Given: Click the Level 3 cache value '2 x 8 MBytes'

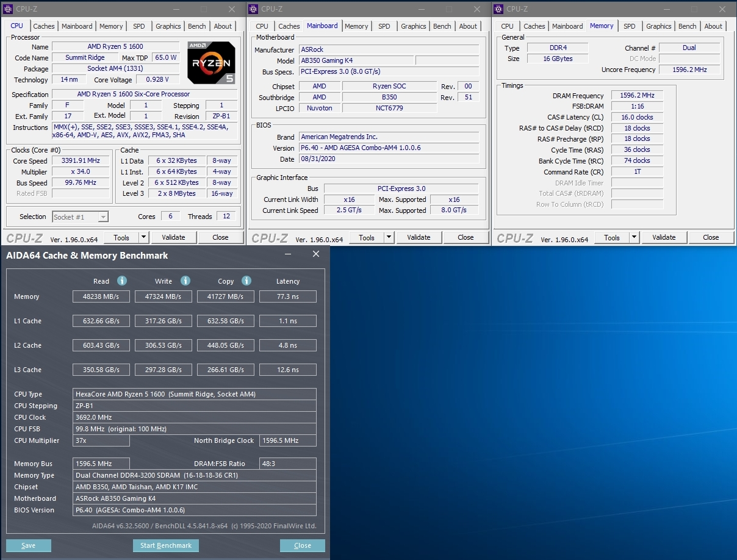Looking at the screenshot, I should click(176, 193).
